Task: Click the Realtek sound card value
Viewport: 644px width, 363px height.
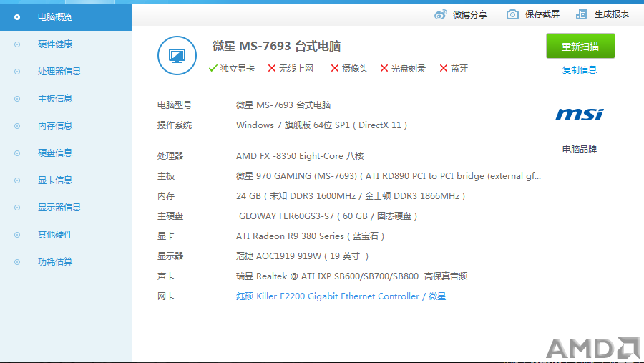Action: point(351,276)
